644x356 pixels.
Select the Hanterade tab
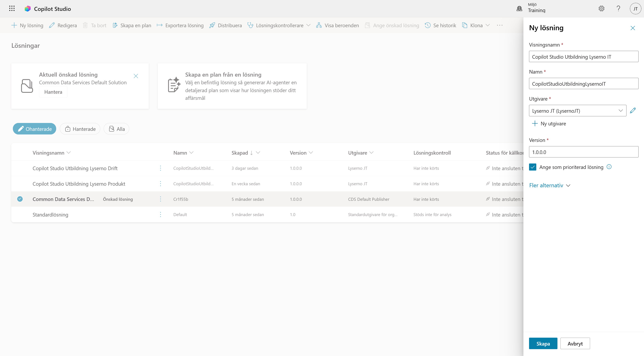coord(80,129)
